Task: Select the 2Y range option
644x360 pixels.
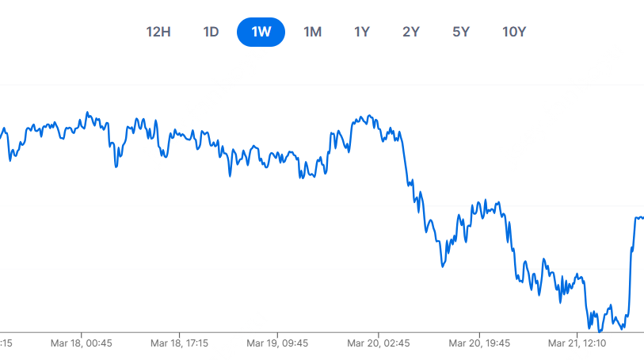Action: pyautogui.click(x=410, y=33)
